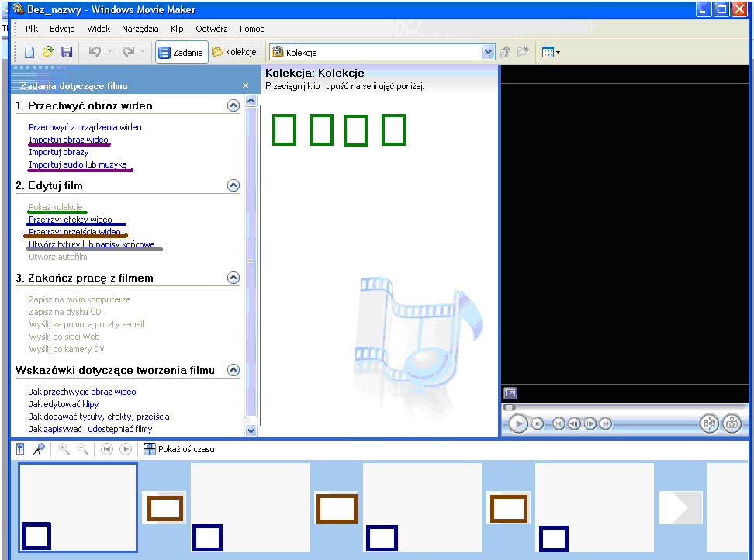Open Jak zapisywać i udostępniać filmy tip
The image size is (754, 560).
point(91,429)
